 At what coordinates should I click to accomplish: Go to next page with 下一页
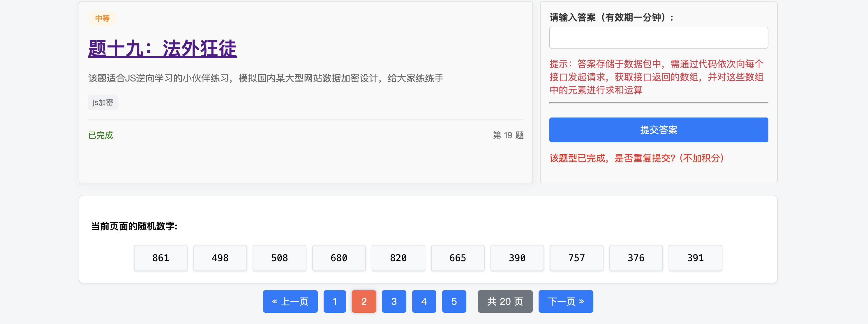point(565,301)
